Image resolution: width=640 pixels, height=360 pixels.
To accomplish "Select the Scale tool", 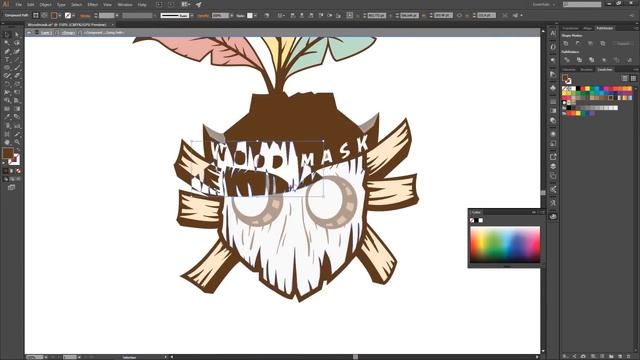I will (17, 84).
